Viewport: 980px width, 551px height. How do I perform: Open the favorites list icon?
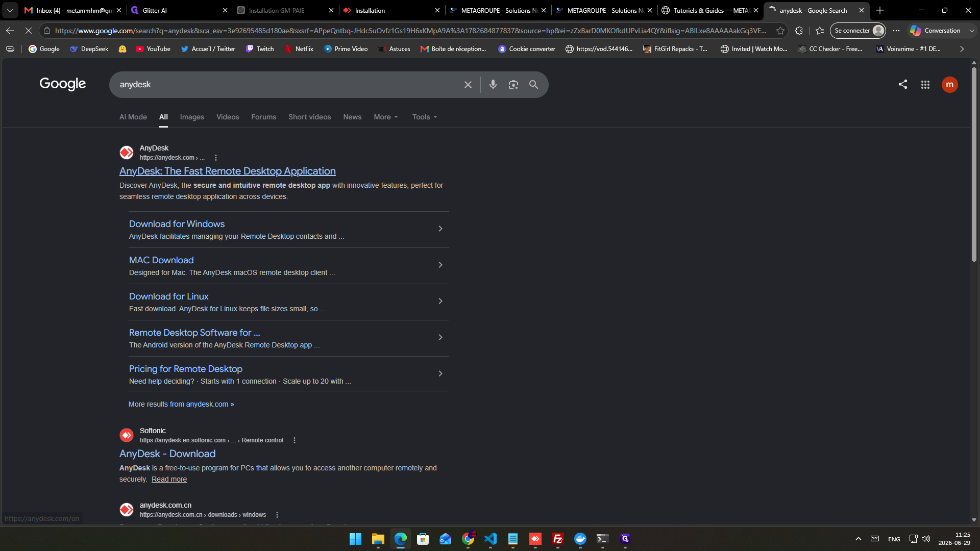click(820, 31)
